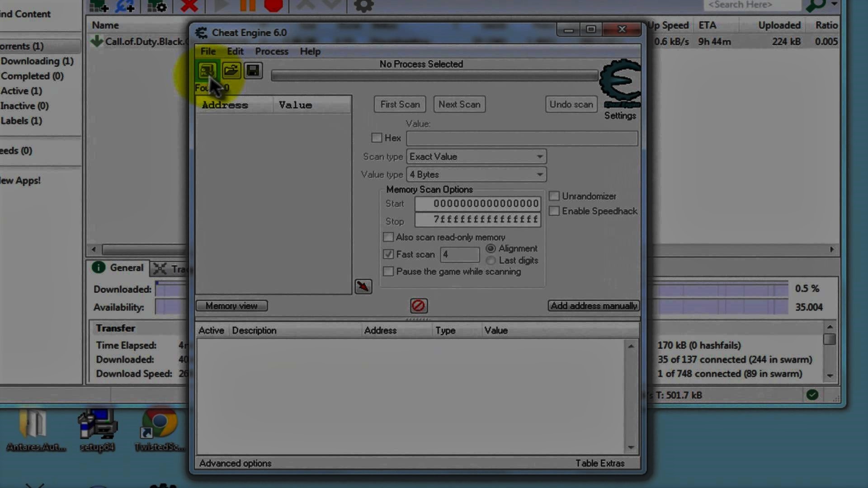The image size is (868, 488).
Task: Click the scan Value input field
Action: point(522,138)
